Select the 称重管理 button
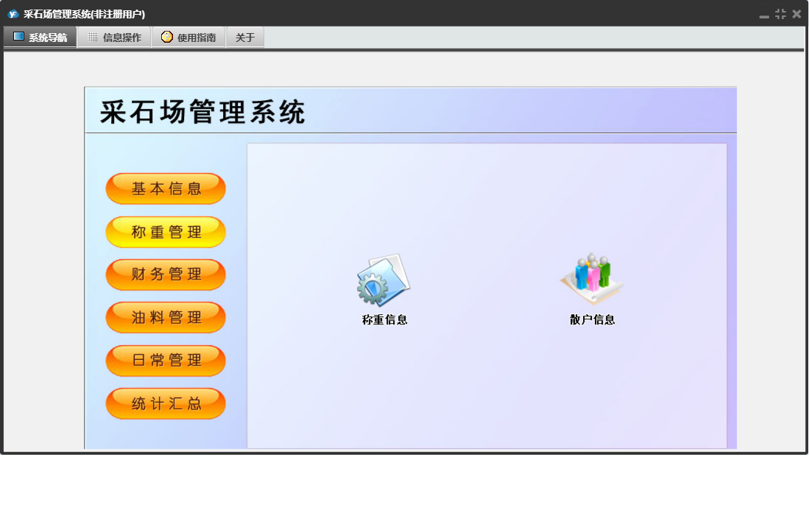 (x=166, y=232)
